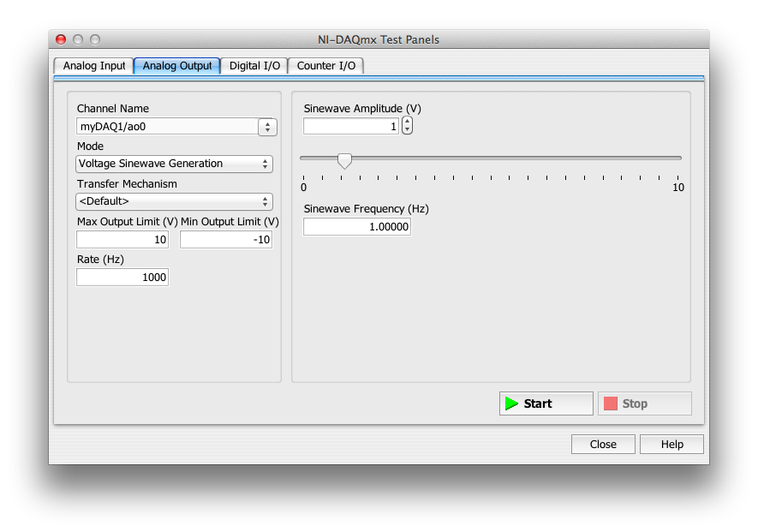Open the Channel Name stepper dropdown
The width and height of the screenshot is (758, 532).
click(x=266, y=127)
